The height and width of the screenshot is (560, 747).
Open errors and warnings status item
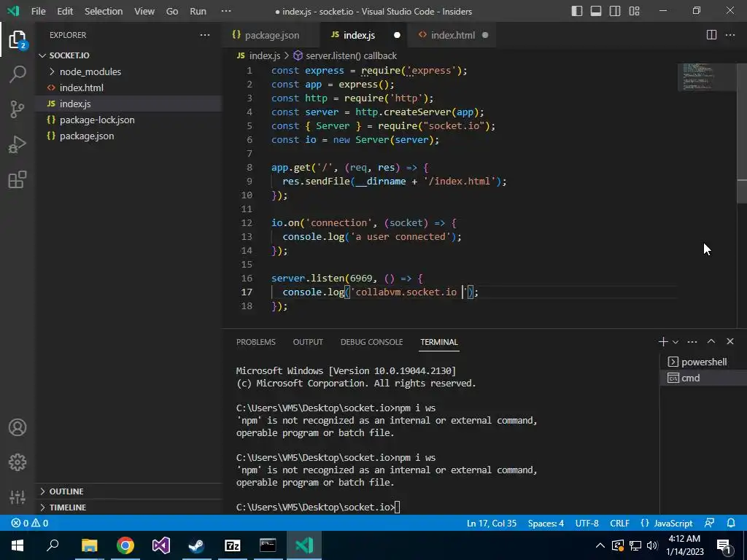point(29,523)
